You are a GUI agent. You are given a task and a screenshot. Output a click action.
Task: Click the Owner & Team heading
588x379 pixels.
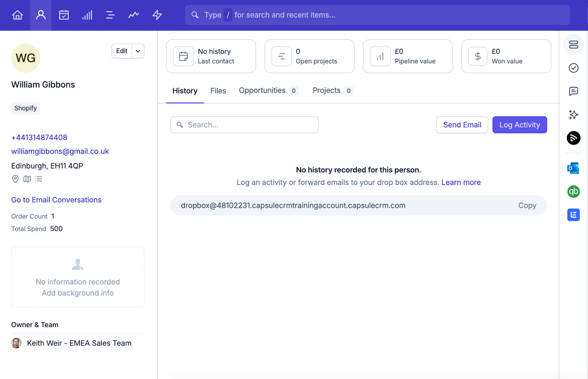click(35, 325)
